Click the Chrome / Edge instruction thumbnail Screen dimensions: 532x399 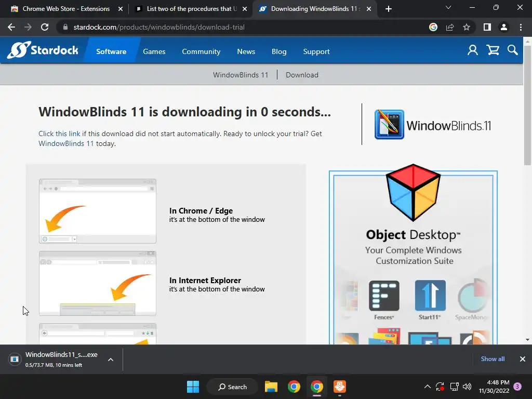[x=98, y=211]
